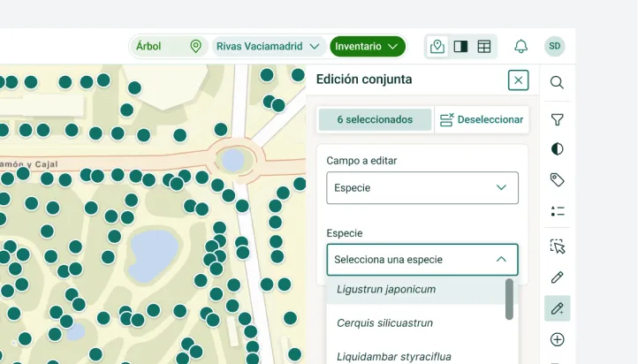Open Campo a editar Especie dropdown

click(x=422, y=188)
